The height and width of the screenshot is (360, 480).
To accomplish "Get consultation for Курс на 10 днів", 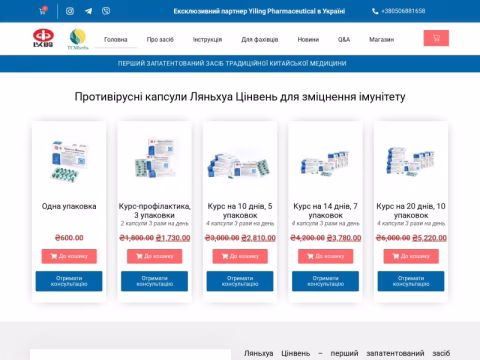I will [x=240, y=281].
